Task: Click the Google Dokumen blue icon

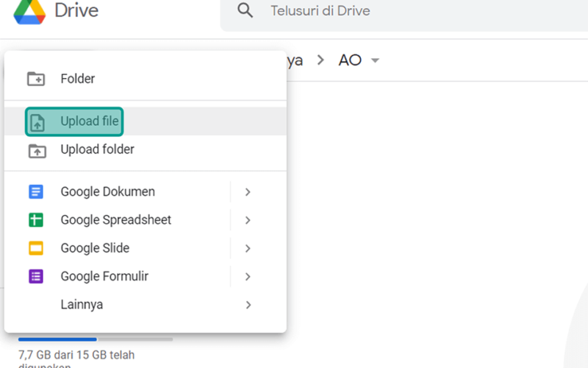Action: click(36, 192)
